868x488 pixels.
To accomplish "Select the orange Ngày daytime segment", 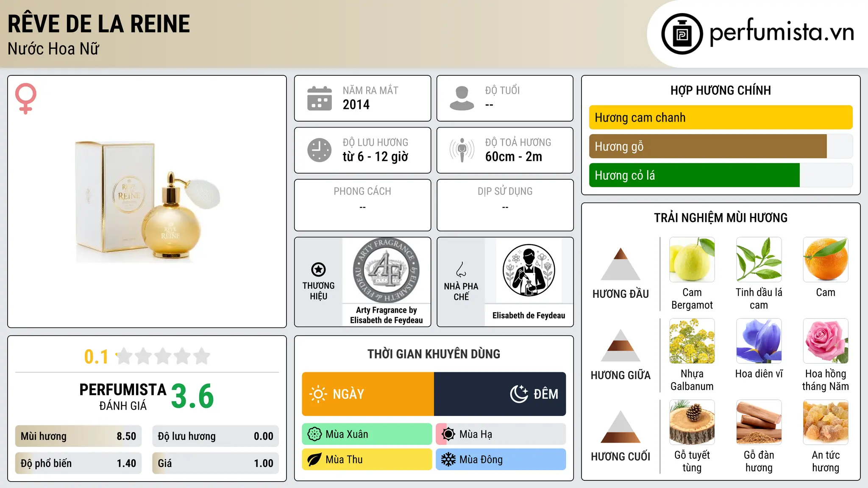I will point(368,394).
